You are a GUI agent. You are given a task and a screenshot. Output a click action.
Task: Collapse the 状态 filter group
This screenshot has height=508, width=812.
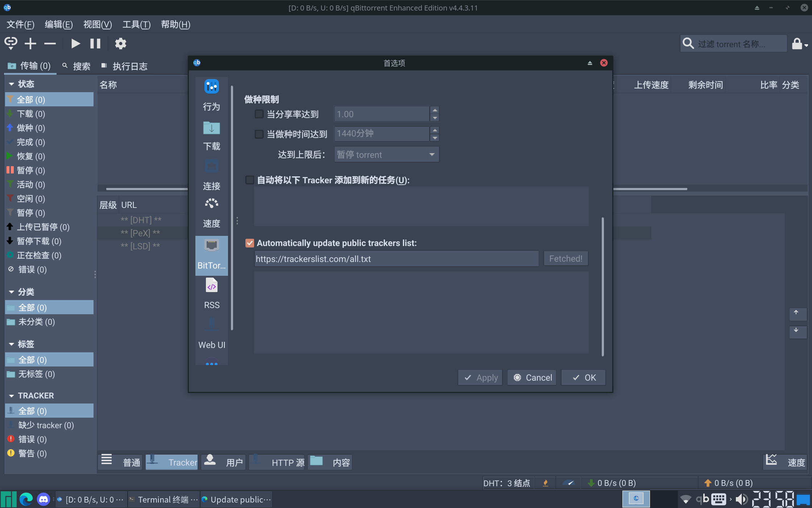point(11,84)
